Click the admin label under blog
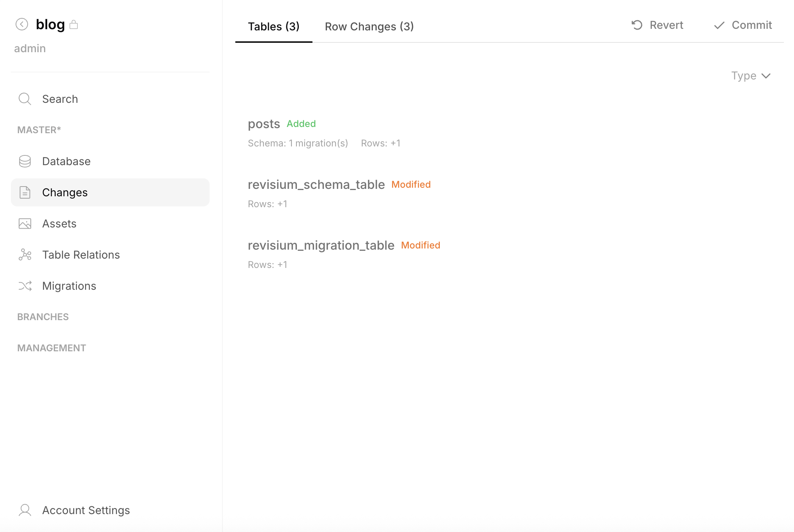 30,48
